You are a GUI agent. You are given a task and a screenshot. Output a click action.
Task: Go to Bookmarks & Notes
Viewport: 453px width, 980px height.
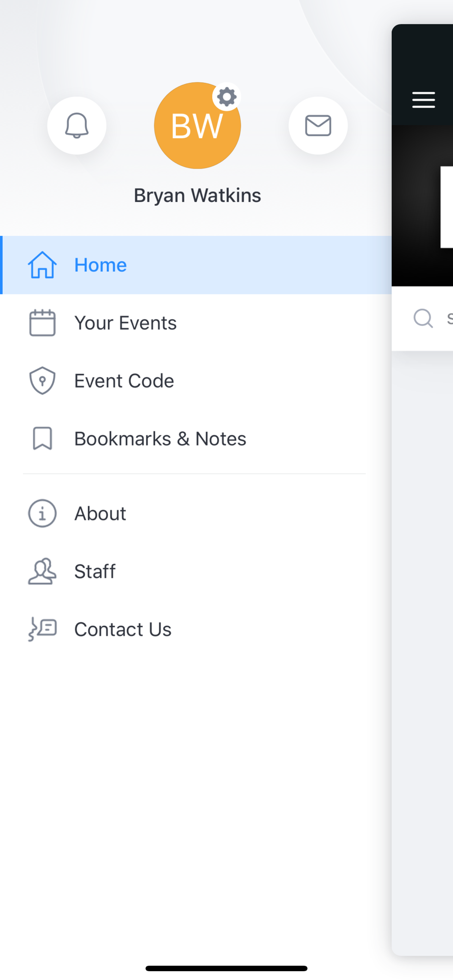(196, 439)
